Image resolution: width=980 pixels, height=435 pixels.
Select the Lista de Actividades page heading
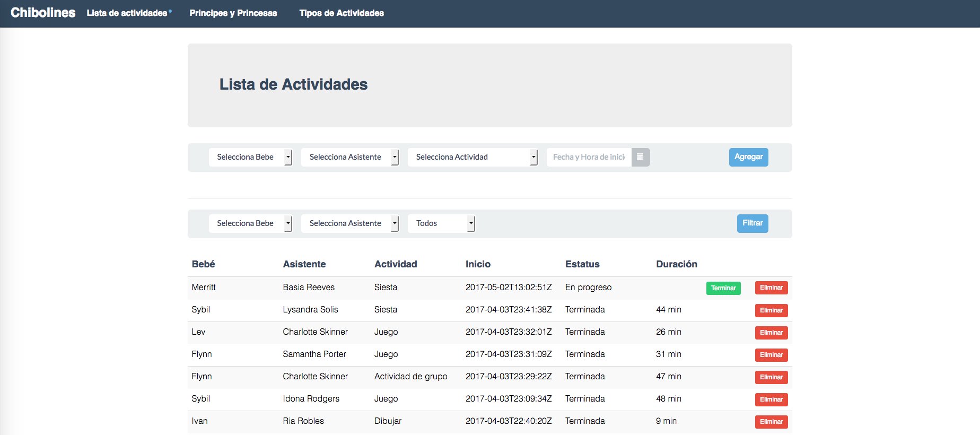(293, 84)
